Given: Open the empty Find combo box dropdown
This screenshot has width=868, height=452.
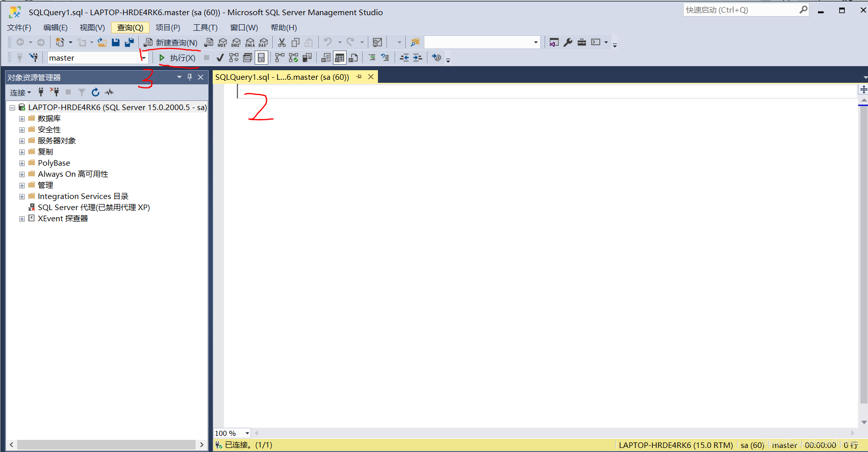Looking at the screenshot, I should [536, 42].
